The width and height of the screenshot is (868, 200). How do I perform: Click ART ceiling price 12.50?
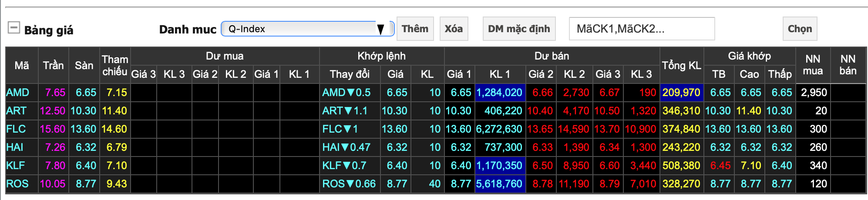pyautogui.click(x=53, y=111)
